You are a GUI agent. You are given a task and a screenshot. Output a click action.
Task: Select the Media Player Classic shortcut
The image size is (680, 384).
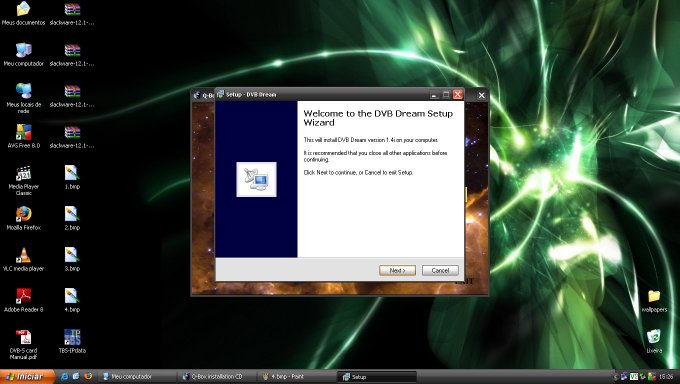[x=23, y=180]
